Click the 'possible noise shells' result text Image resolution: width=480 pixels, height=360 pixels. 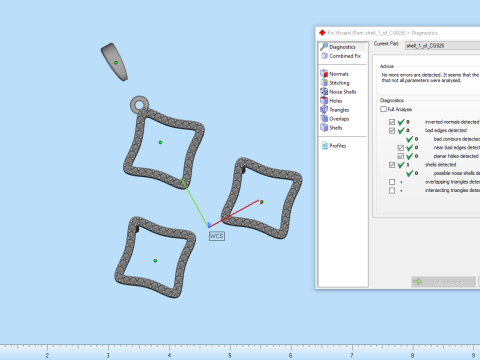tap(457, 173)
